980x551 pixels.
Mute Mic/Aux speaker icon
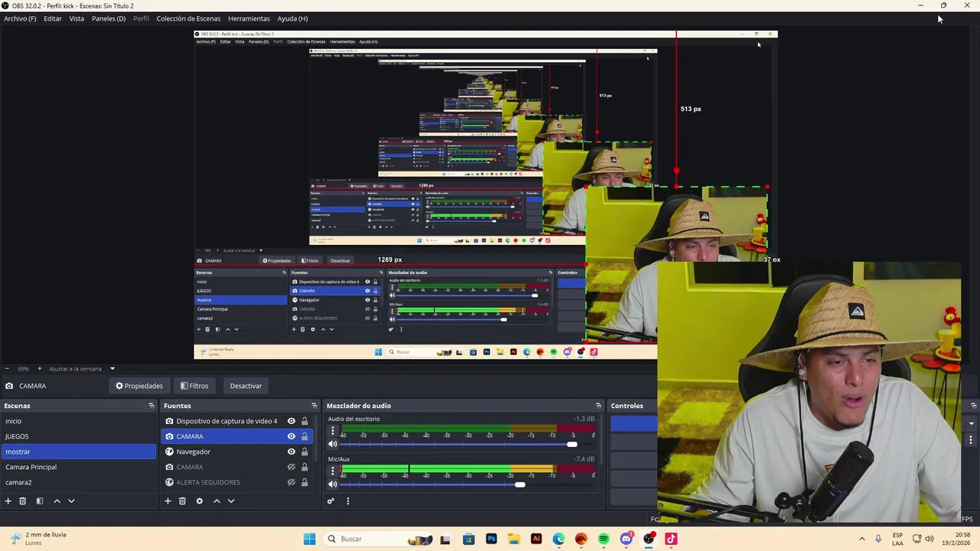click(332, 484)
